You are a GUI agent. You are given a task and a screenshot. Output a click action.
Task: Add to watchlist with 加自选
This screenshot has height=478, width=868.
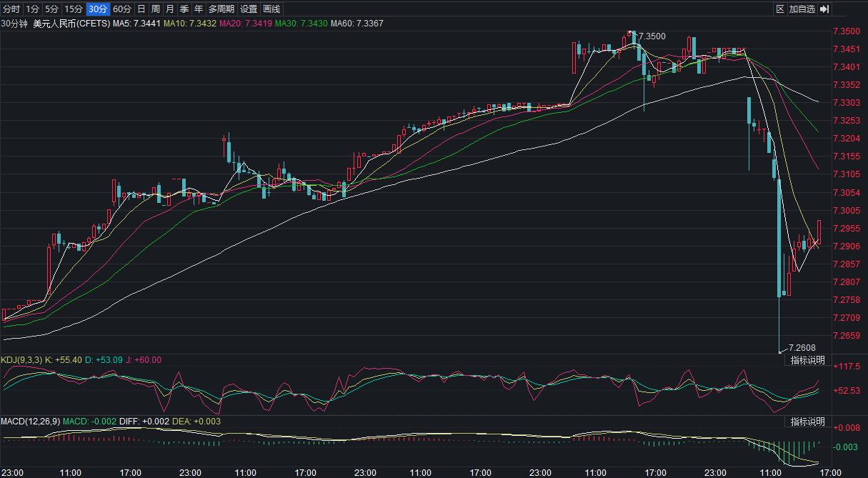(x=802, y=9)
